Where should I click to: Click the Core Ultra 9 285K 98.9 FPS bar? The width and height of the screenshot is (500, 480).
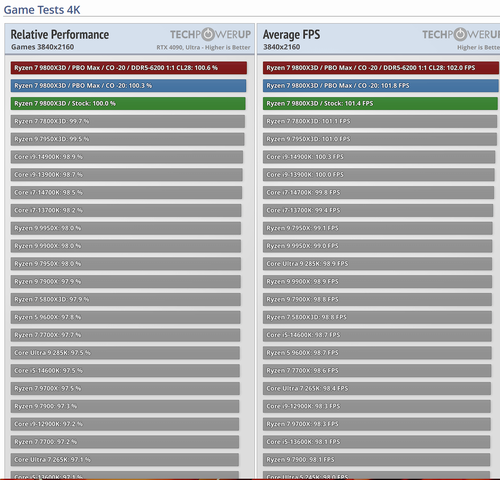tap(377, 264)
